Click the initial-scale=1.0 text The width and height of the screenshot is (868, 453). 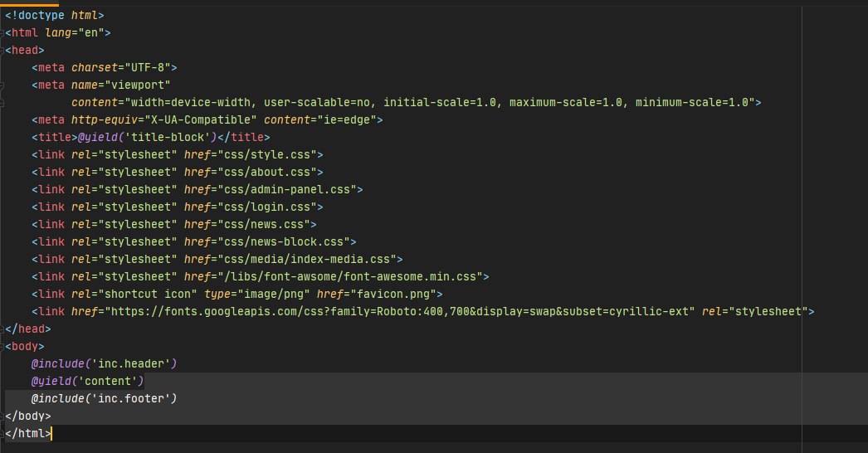coord(440,102)
